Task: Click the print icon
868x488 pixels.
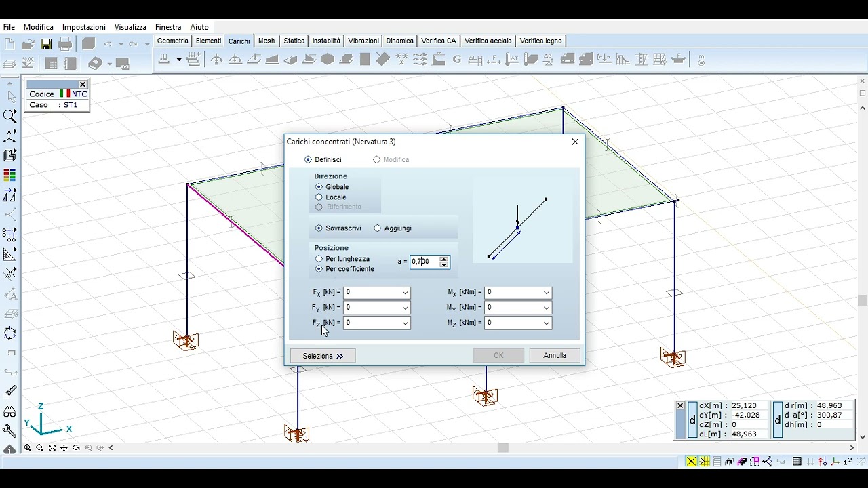Action: coord(65,44)
